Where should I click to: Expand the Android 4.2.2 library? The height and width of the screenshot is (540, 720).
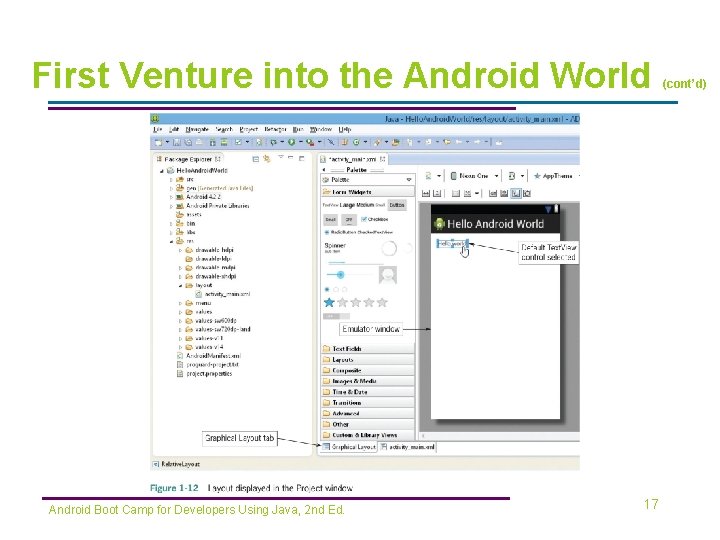point(171,197)
